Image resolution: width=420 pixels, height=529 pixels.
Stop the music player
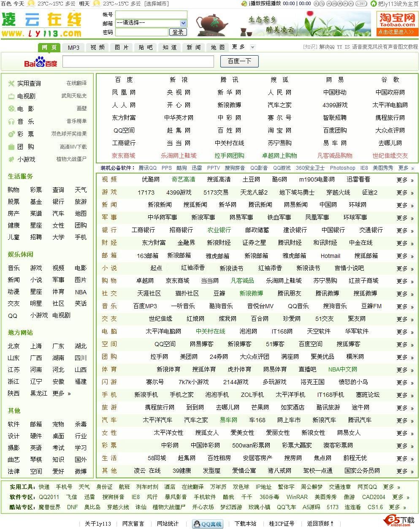(340, 3)
